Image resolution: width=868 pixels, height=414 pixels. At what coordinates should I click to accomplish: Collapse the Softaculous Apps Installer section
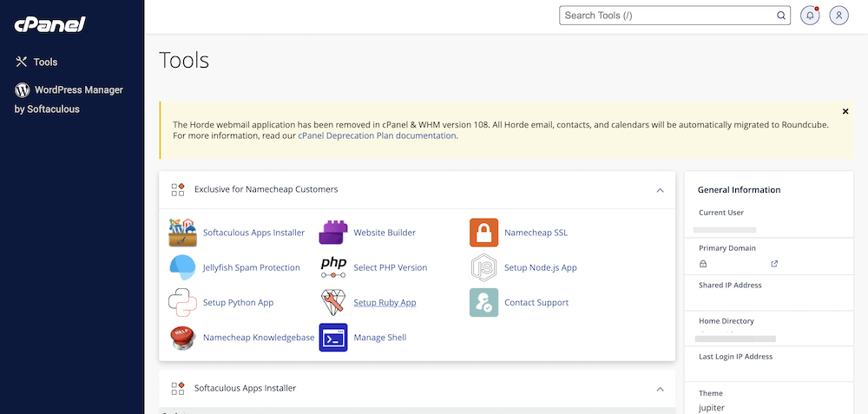pyautogui.click(x=660, y=389)
